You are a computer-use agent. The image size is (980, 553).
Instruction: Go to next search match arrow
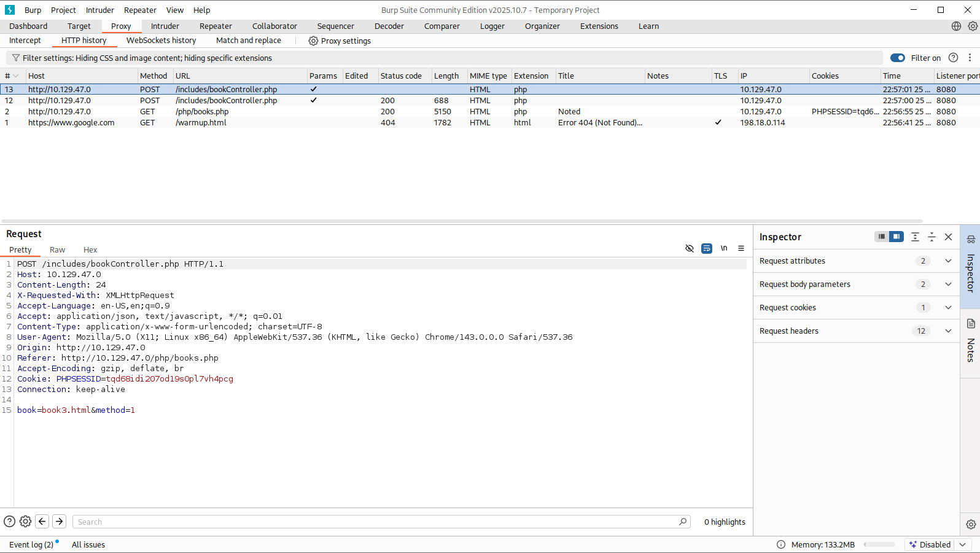60,522
